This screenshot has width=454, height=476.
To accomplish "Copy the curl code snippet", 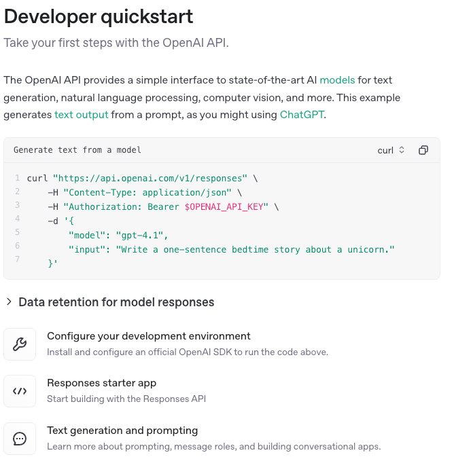I will click(x=423, y=150).
